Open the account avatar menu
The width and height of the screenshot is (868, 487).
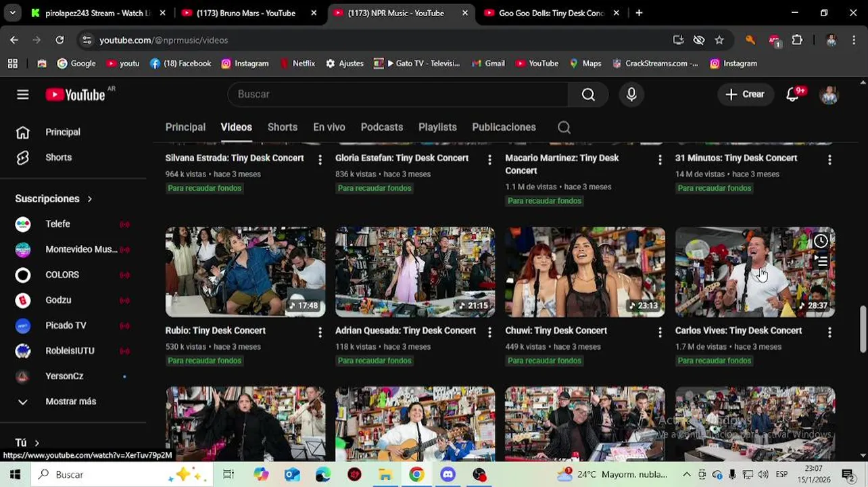point(829,95)
